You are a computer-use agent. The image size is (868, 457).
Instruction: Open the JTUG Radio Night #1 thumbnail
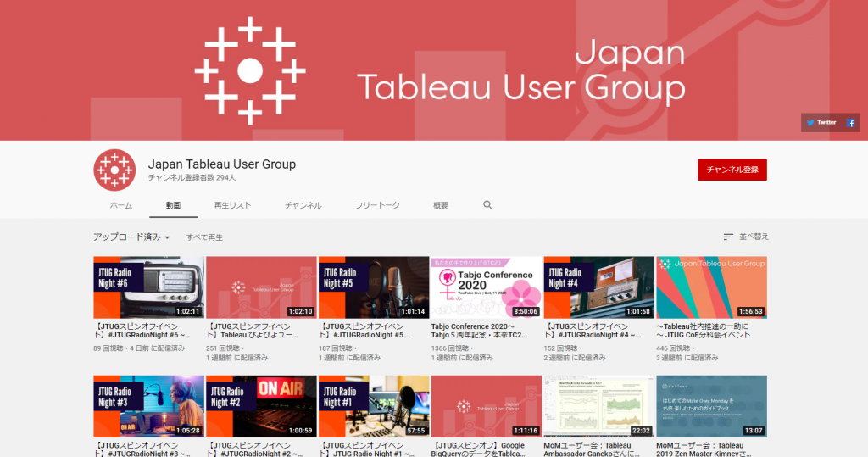point(374,406)
